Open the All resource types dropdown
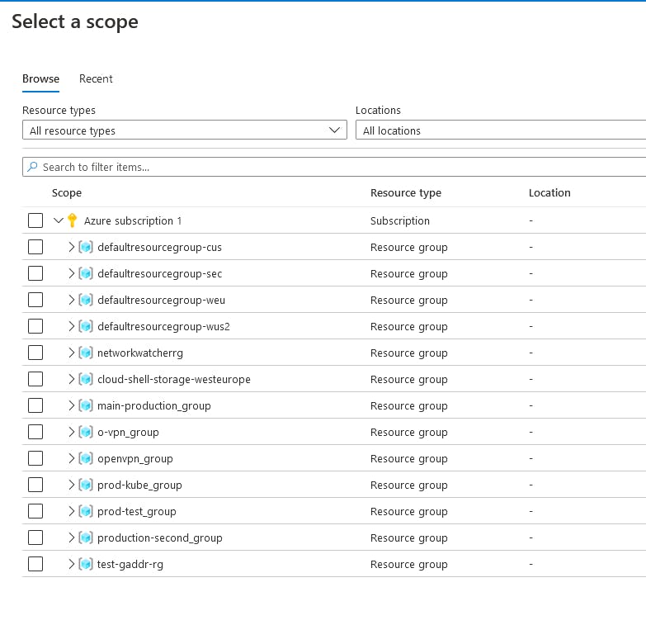 coord(185,130)
